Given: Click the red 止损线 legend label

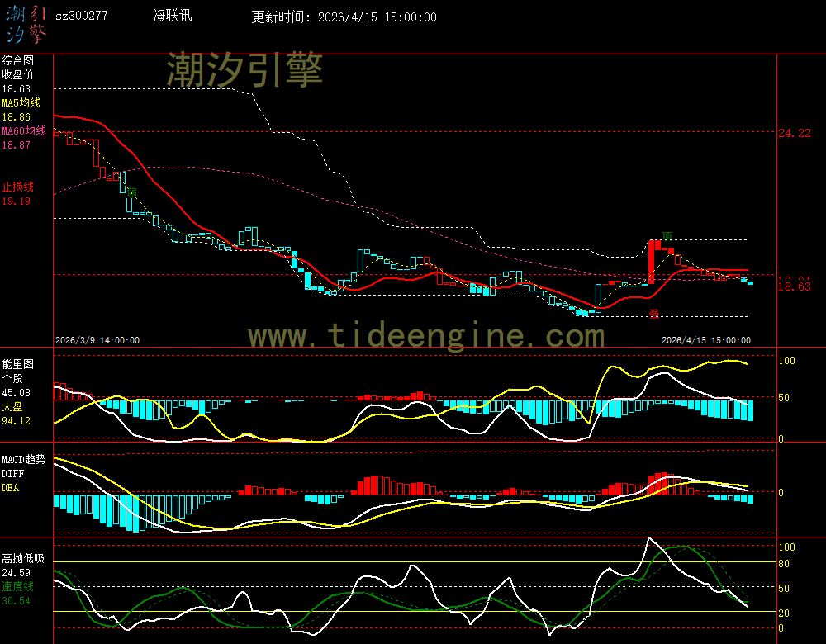Looking at the screenshot, I should click(17, 187).
